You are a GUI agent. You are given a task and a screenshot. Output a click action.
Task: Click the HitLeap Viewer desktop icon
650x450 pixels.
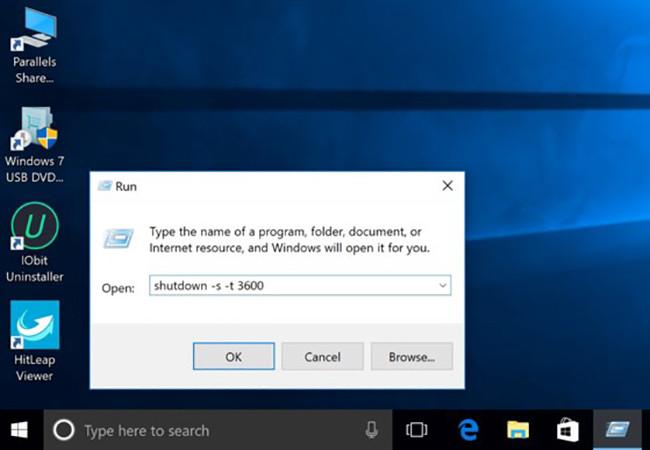click(34, 326)
